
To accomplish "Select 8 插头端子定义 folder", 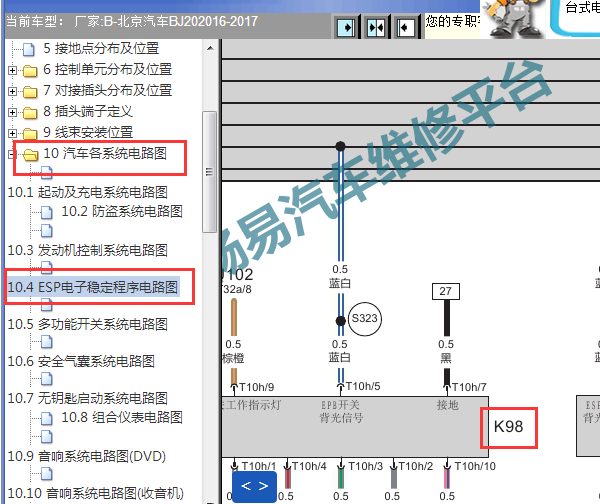I will (x=88, y=112).
